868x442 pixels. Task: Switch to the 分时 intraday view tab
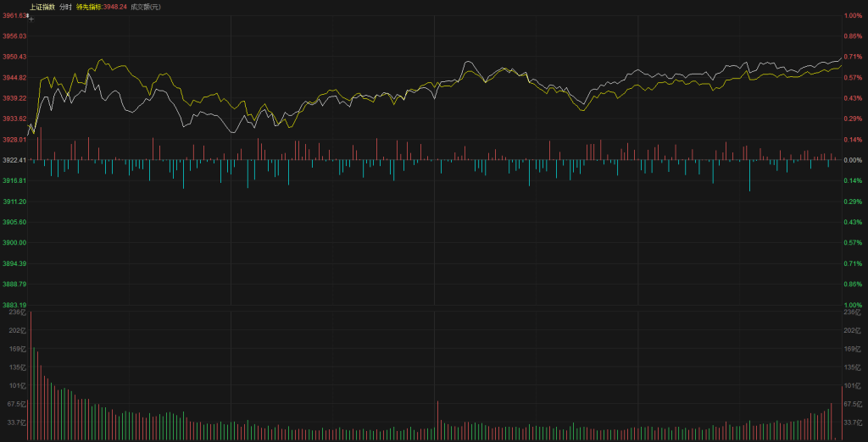coord(65,7)
